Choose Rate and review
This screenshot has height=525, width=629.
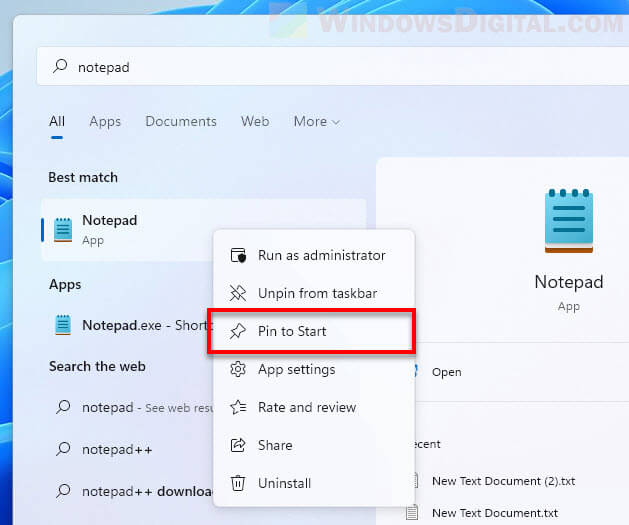[x=314, y=407]
